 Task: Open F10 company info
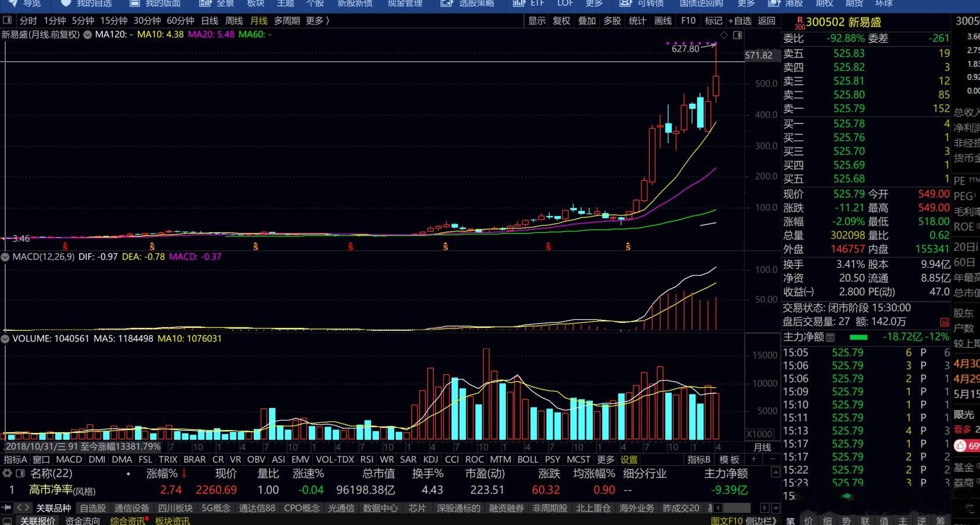tap(688, 21)
